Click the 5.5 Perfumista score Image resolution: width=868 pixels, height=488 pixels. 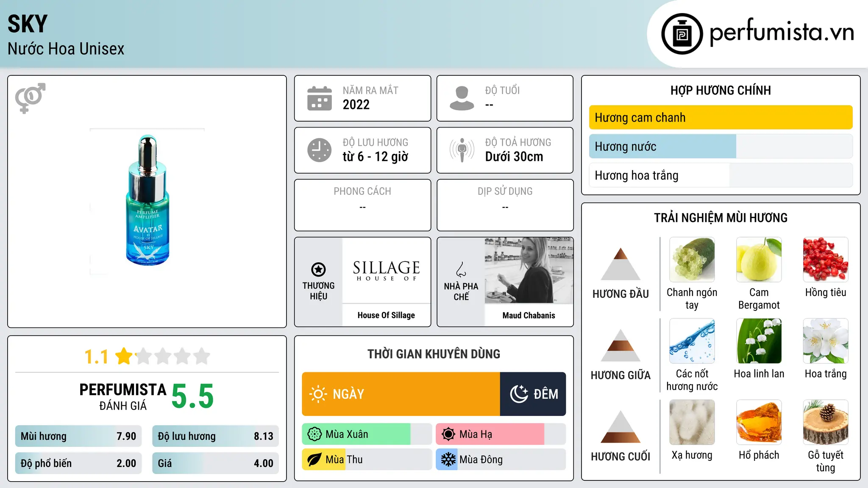192,396
